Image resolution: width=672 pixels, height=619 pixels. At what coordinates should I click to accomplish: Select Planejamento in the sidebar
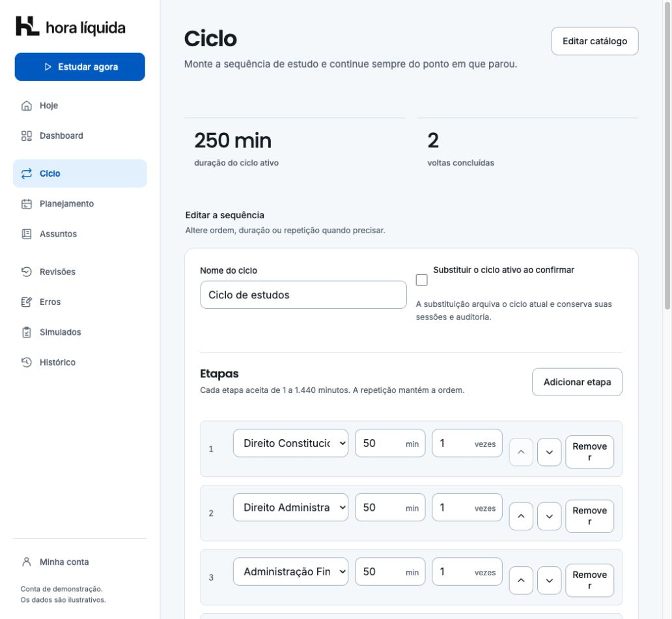[79, 204]
